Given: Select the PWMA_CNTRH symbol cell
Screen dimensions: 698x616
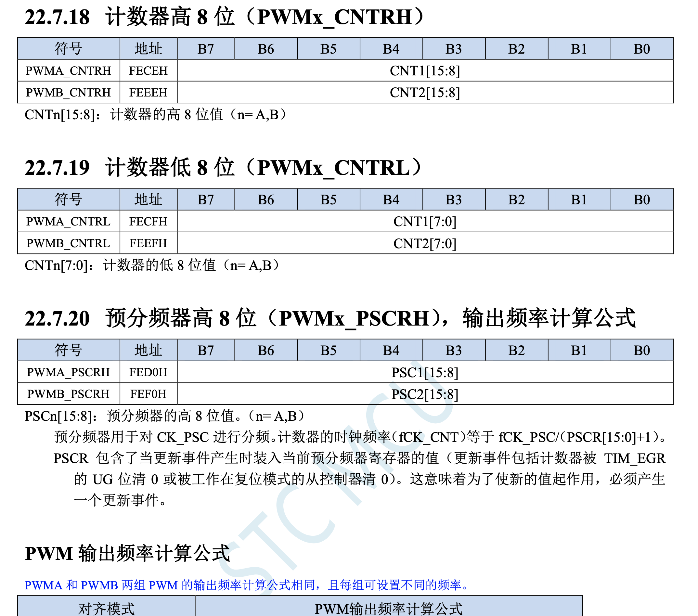Looking at the screenshot, I should coord(69,71).
